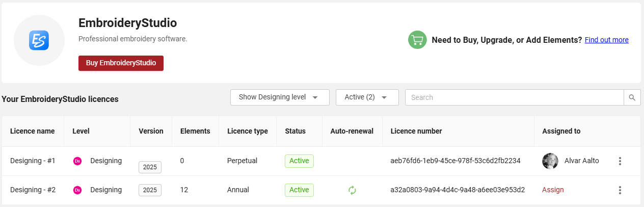The height and width of the screenshot is (207, 644).
Task: Click the Licence name column header
Action: click(x=32, y=131)
